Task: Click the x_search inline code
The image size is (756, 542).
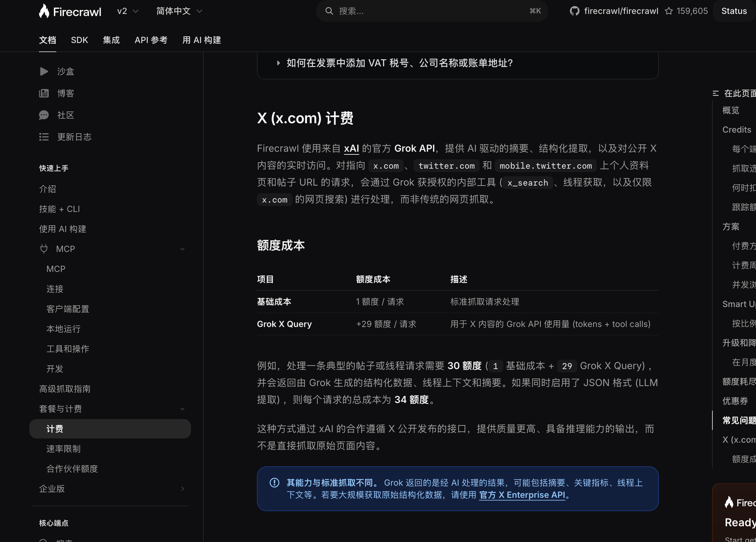Action: 528,183
